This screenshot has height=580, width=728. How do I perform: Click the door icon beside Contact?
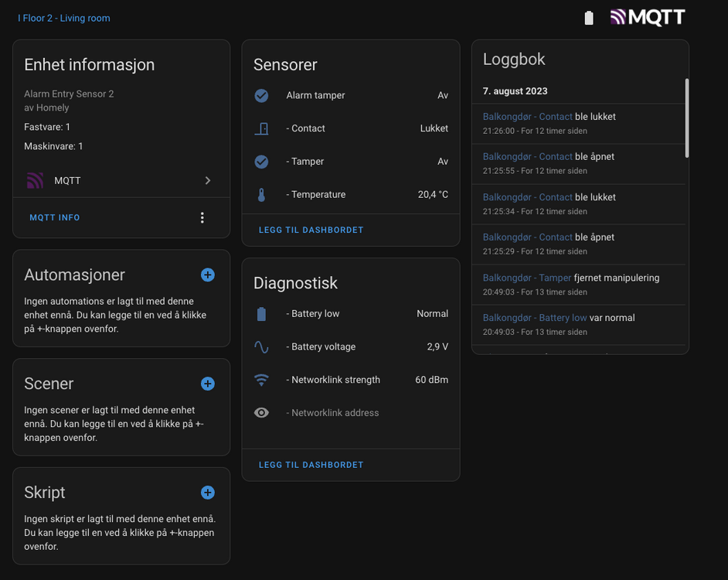coord(262,128)
